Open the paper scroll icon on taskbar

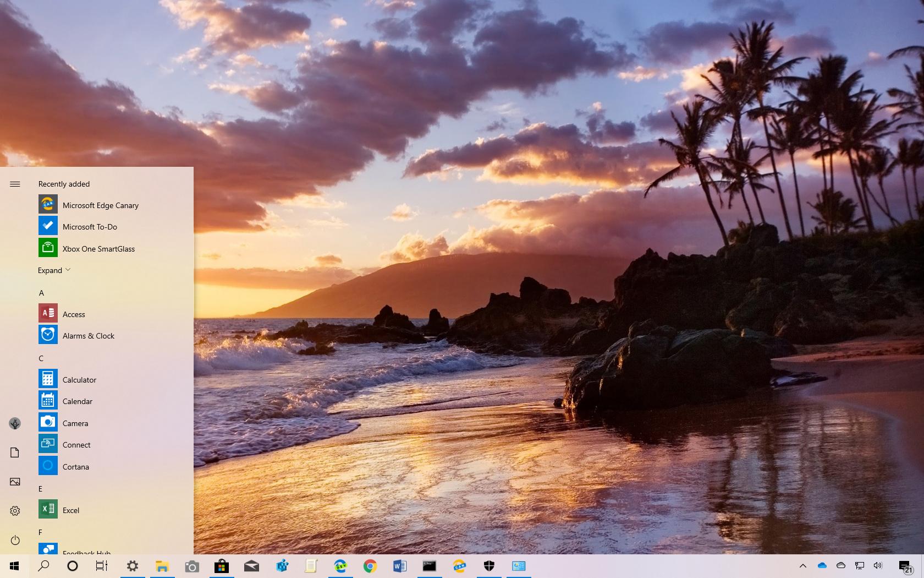[311, 566]
